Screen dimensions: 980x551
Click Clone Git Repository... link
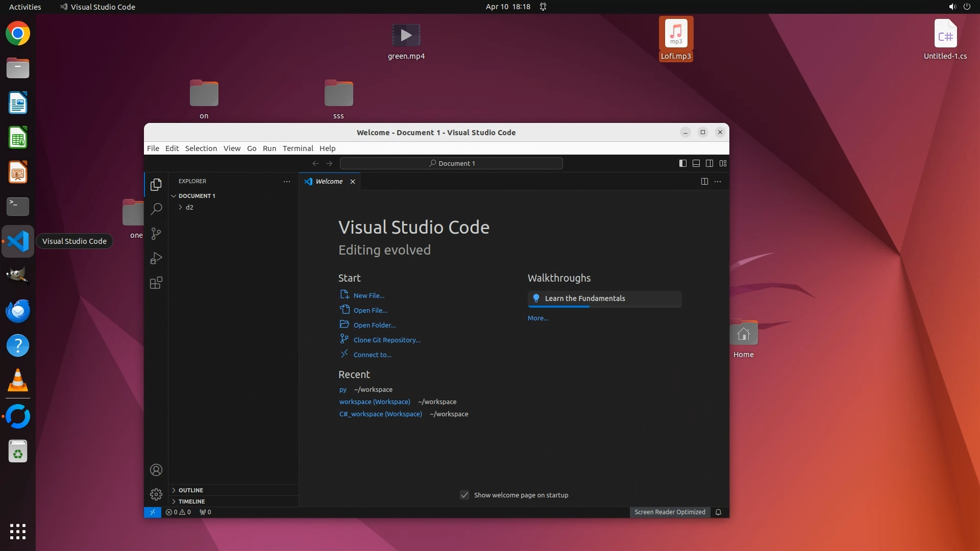point(386,340)
